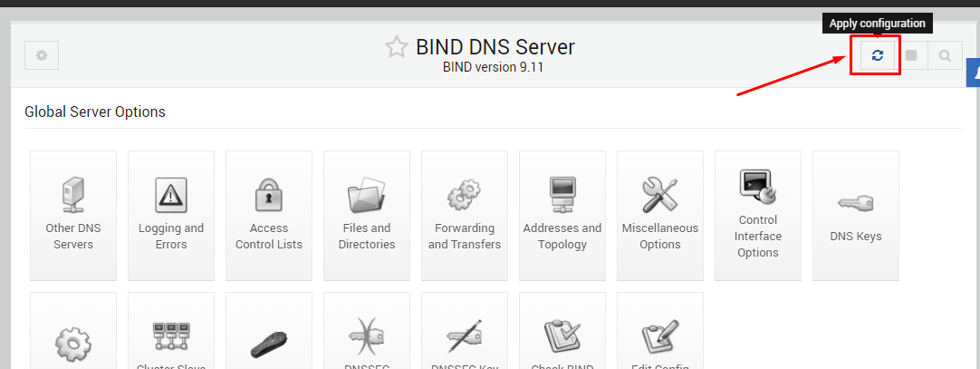Click the Stop BIND square icon
The image size is (980, 369).
coord(911,55)
